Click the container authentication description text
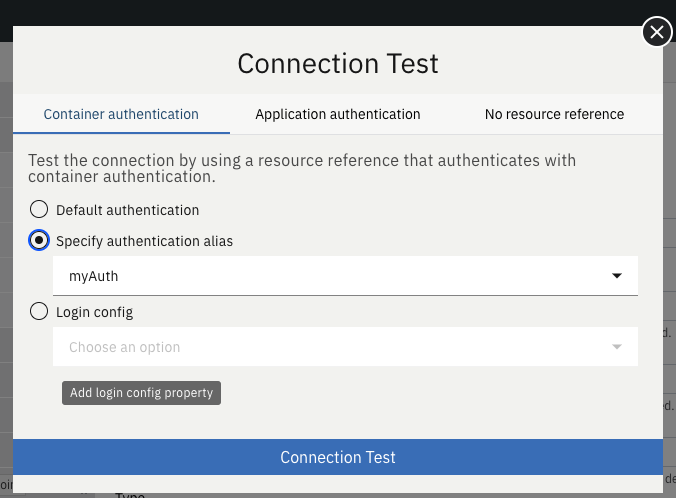Image resolution: width=676 pixels, height=498 pixels. pos(301,168)
